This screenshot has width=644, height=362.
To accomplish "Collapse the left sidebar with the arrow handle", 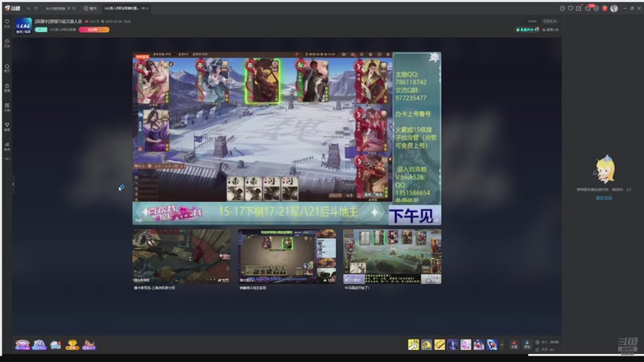I will pyautogui.click(x=13, y=184).
